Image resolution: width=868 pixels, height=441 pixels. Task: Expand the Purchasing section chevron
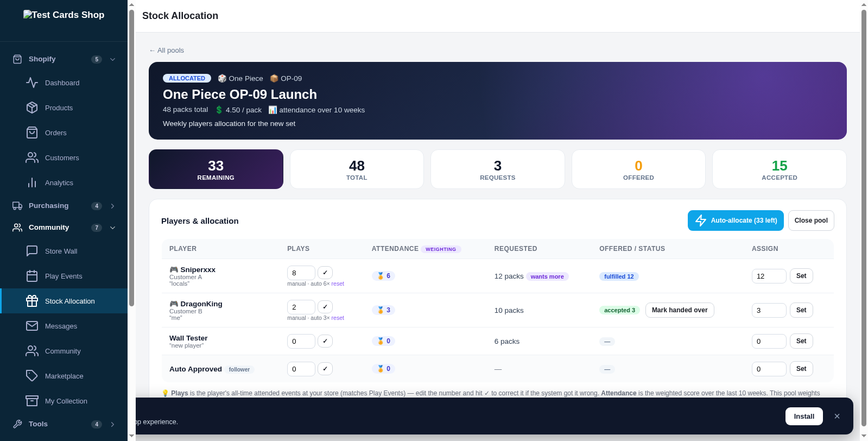[112, 206]
